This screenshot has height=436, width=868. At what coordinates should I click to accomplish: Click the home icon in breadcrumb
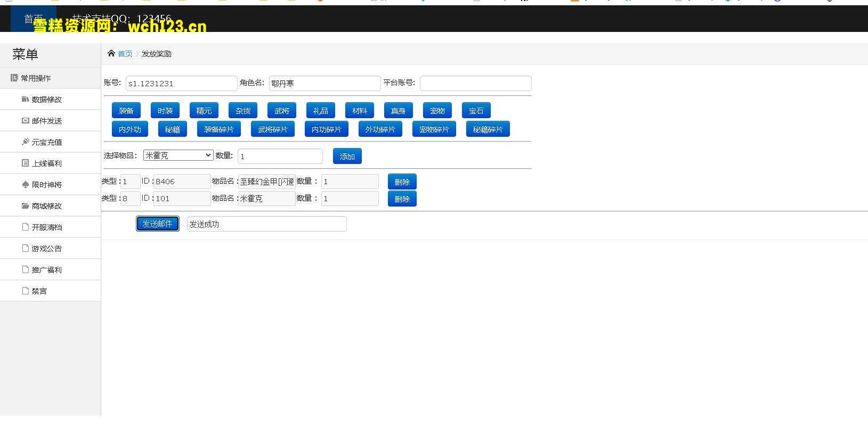click(111, 53)
